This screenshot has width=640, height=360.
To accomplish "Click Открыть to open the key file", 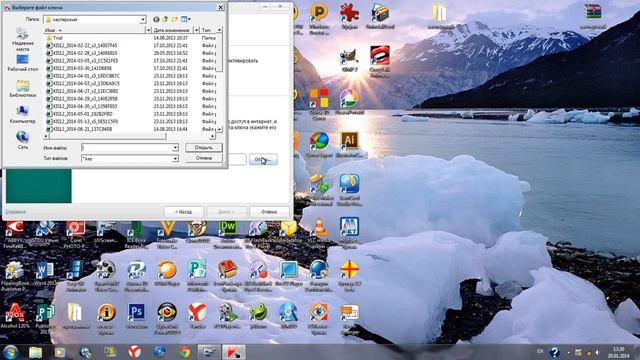I will 204,147.
